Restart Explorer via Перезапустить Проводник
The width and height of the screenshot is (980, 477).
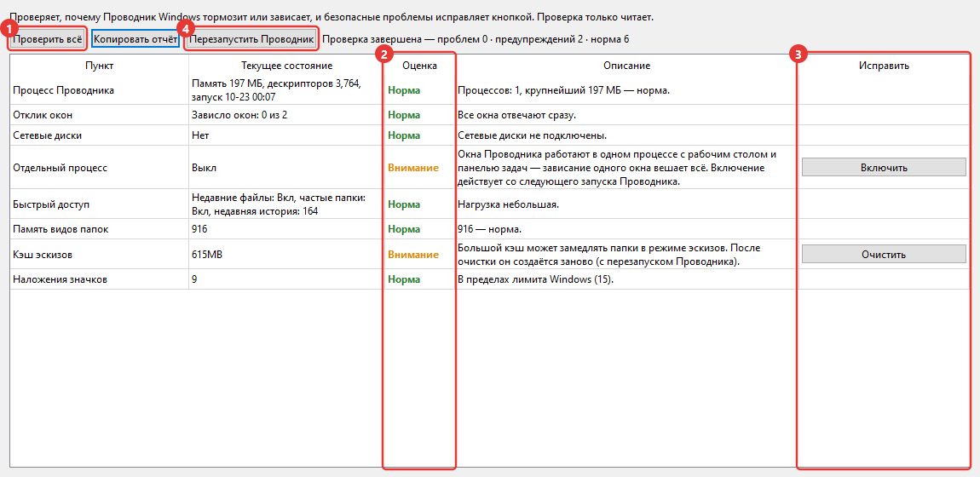251,39
